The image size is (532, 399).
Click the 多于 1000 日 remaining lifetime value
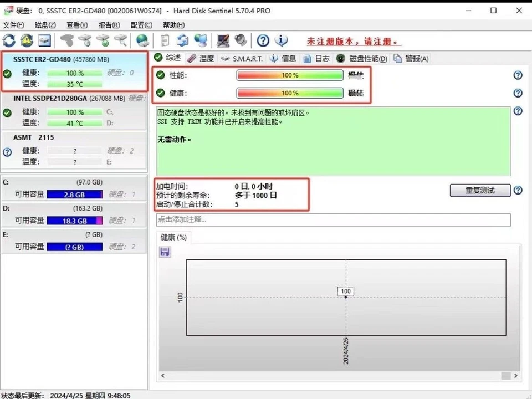pos(256,196)
